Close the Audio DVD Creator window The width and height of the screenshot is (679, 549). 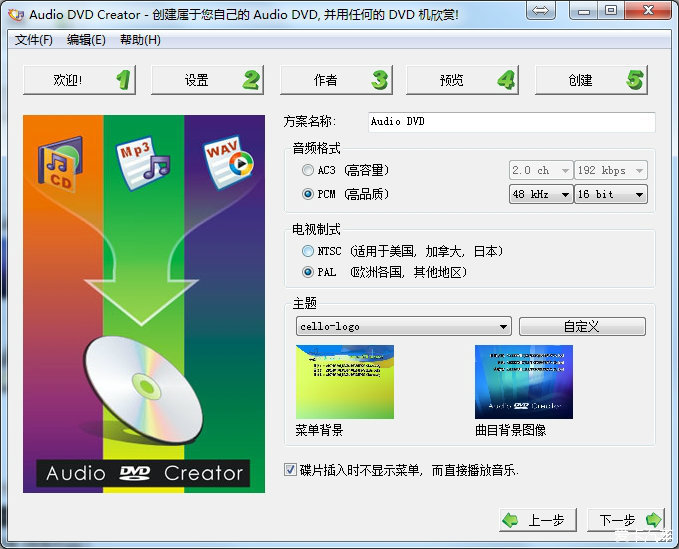[648, 10]
